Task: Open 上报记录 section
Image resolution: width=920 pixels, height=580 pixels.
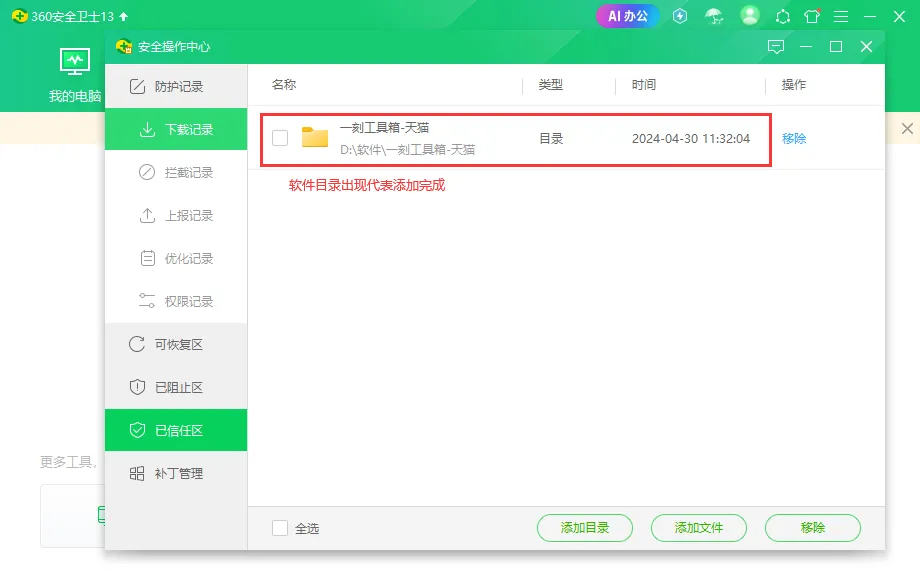Action: (x=176, y=215)
